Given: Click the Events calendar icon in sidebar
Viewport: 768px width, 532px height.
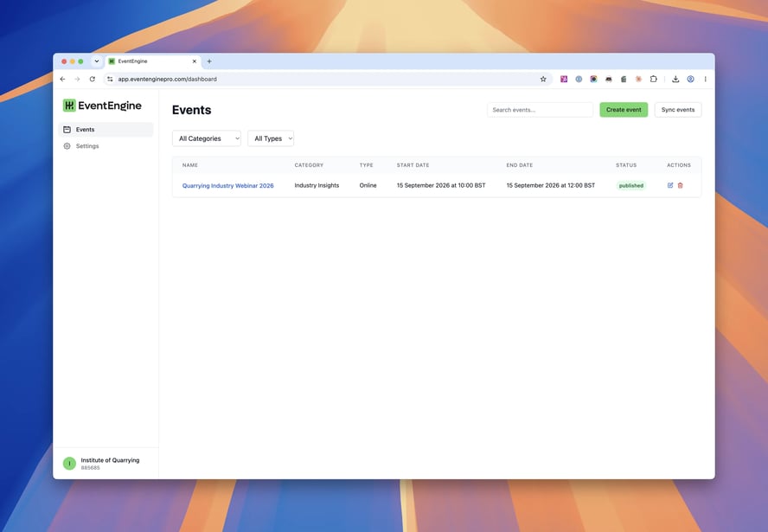Looking at the screenshot, I should (67, 130).
